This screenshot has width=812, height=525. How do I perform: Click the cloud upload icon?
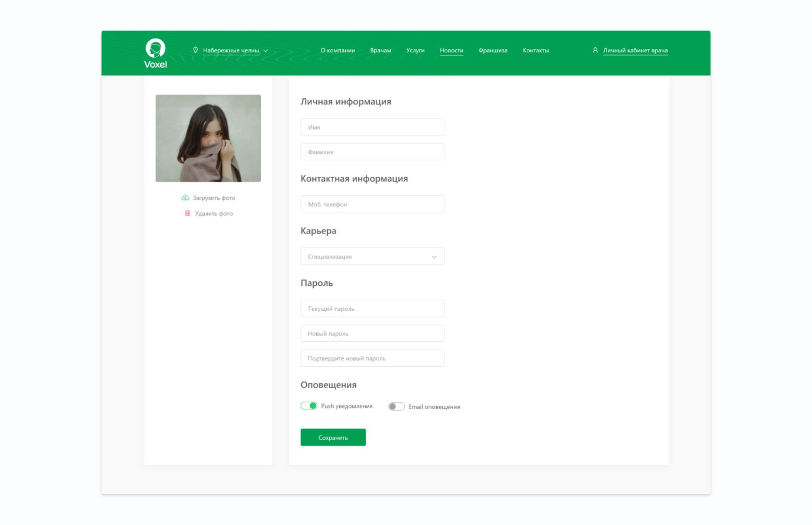[185, 198]
